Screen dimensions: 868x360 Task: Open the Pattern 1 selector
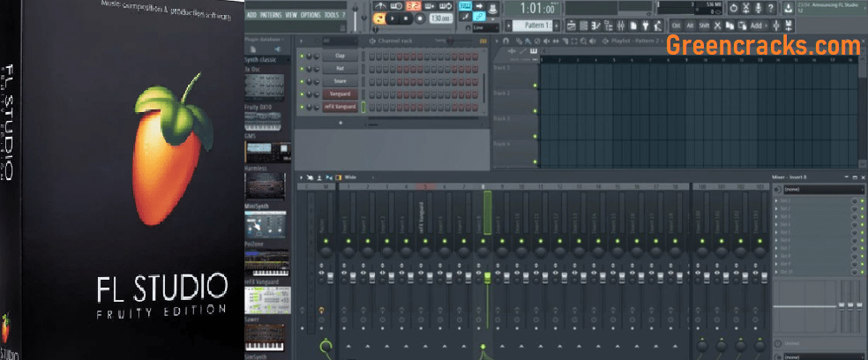tap(532, 26)
